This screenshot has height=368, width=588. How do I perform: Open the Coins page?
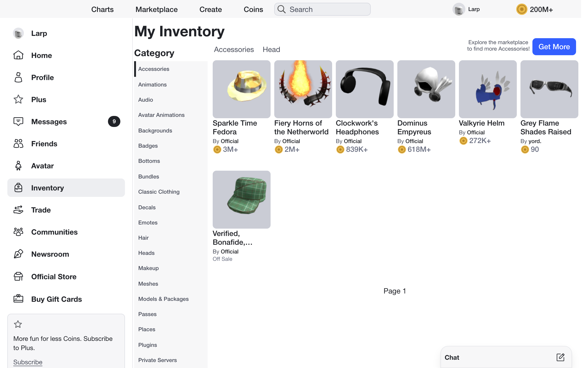click(x=253, y=9)
